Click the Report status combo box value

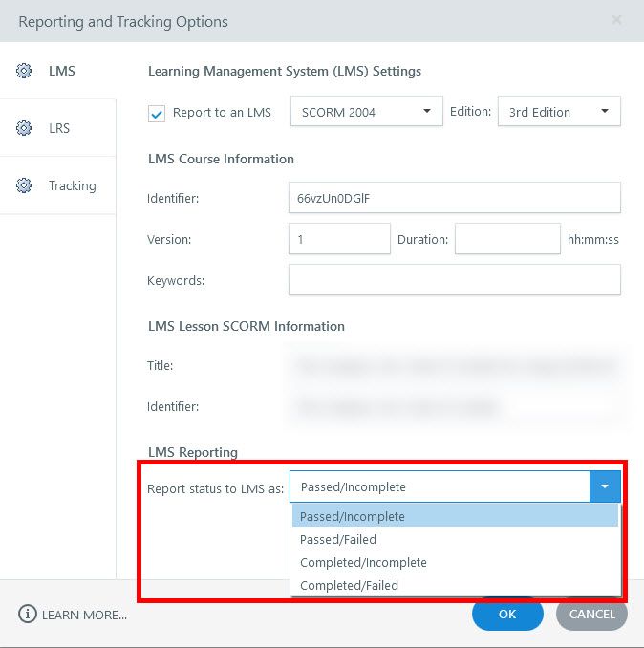click(x=440, y=486)
